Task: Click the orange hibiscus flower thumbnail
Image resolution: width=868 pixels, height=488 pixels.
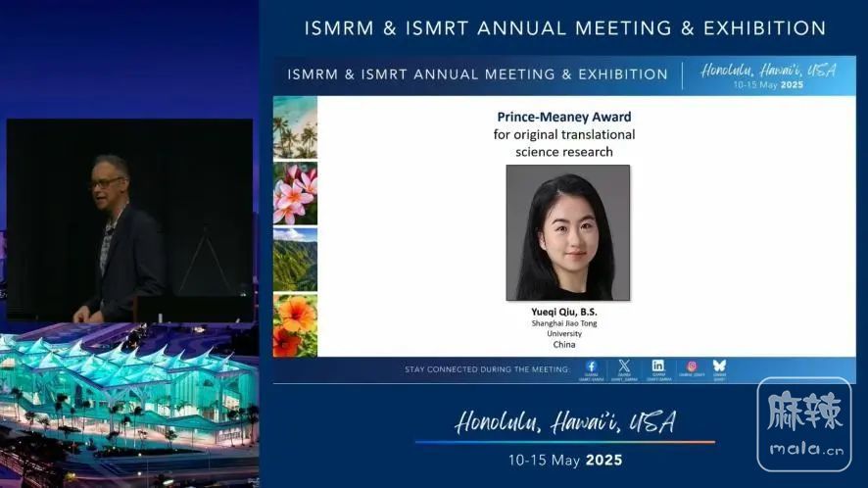Action: [295, 325]
